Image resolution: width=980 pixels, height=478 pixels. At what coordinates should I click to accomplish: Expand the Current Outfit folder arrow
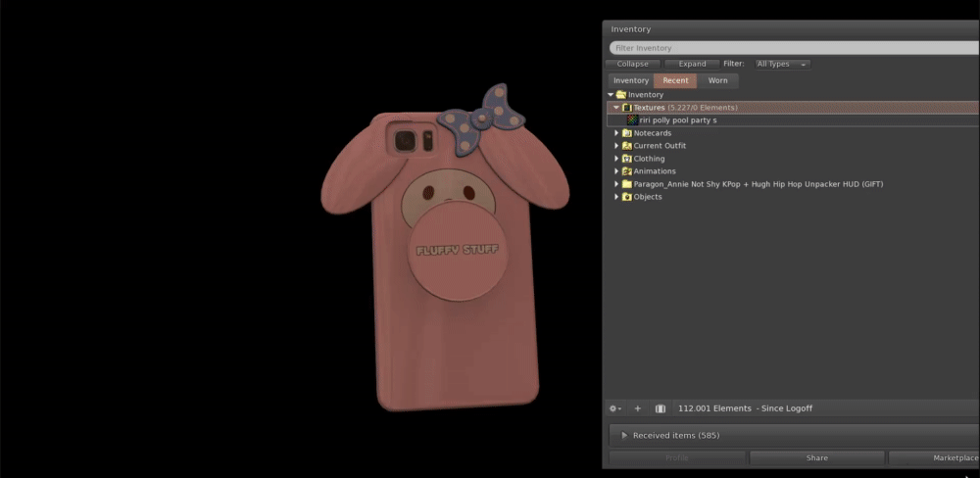pyautogui.click(x=616, y=146)
